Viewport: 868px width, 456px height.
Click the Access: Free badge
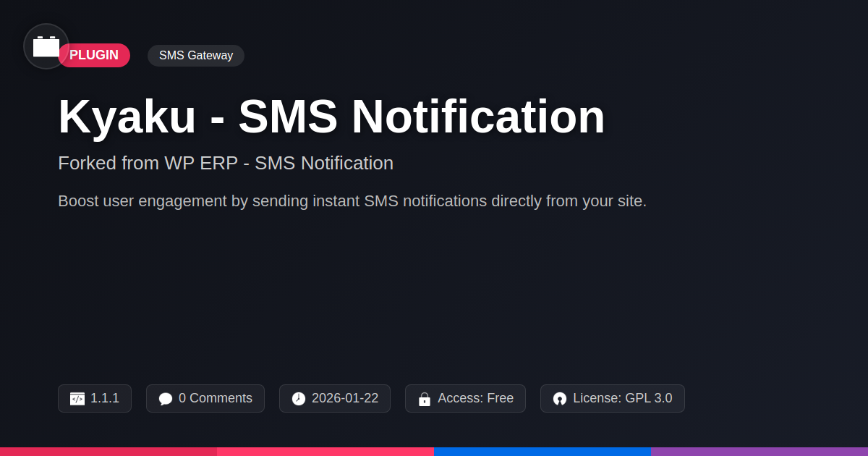(x=465, y=398)
